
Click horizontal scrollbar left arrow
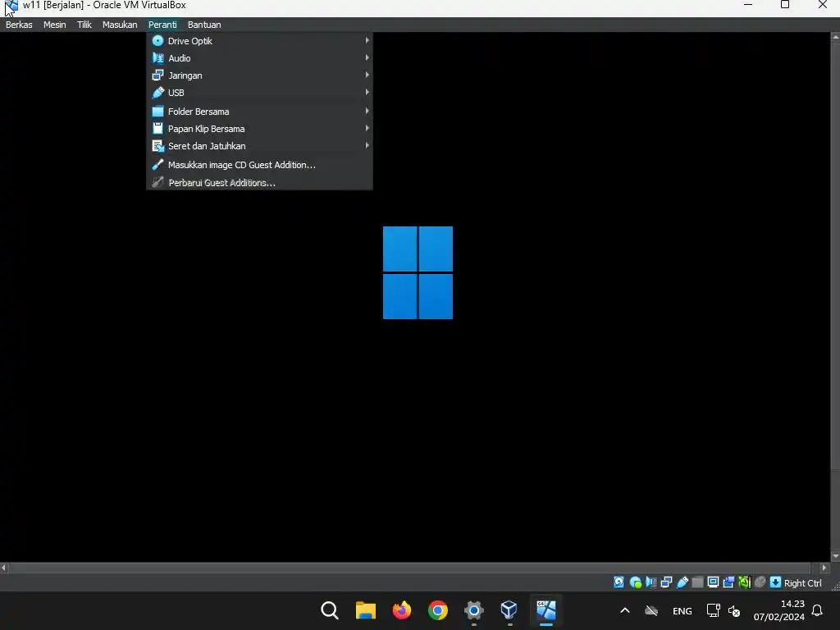click(4, 568)
